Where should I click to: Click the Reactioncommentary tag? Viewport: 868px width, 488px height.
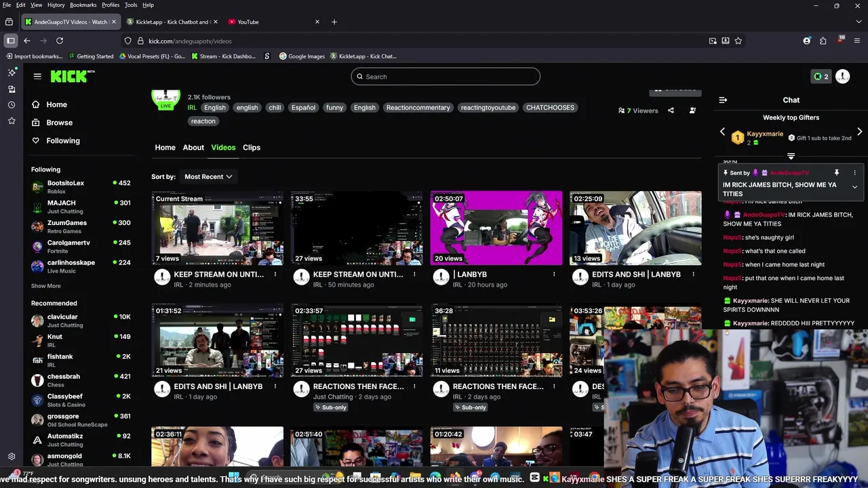coord(418,108)
